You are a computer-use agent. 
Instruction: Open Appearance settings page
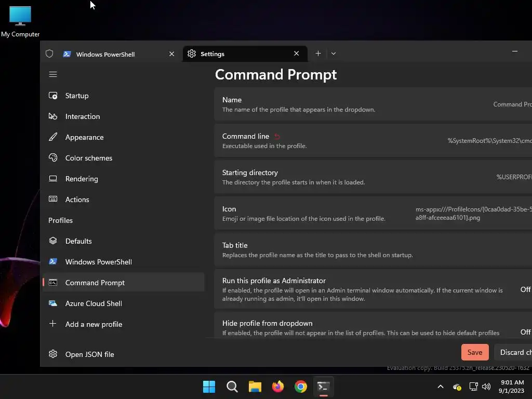pos(124,137)
